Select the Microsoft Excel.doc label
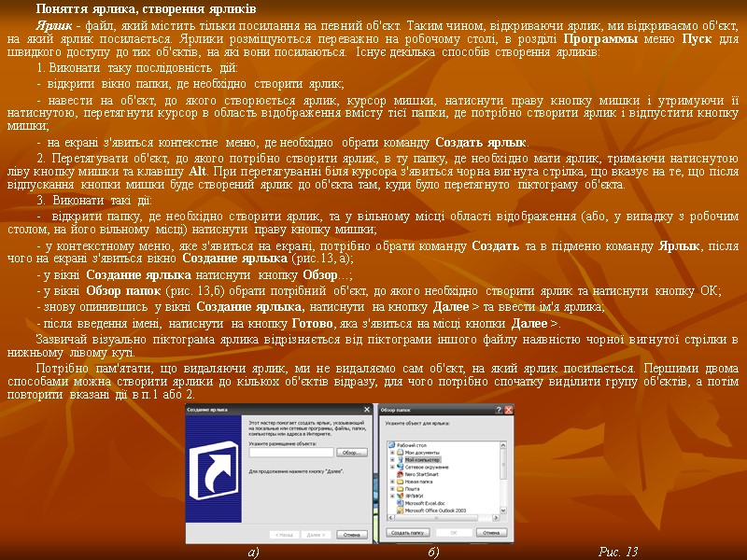The image size is (747, 560). click(x=425, y=503)
